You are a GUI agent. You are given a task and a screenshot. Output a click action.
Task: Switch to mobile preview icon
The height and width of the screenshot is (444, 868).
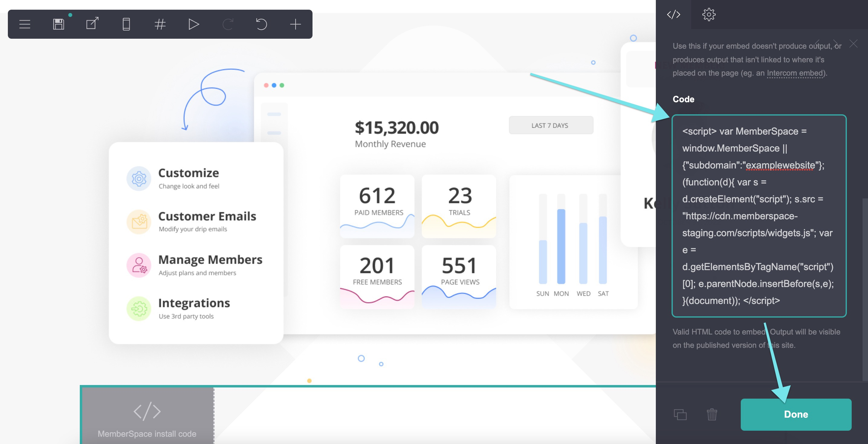(126, 24)
